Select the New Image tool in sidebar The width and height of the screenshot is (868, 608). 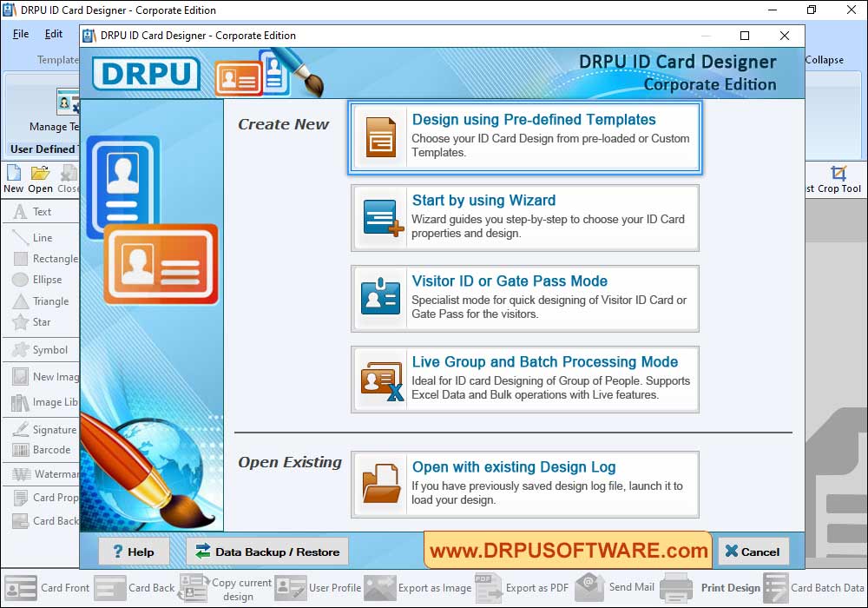pyautogui.click(x=45, y=377)
